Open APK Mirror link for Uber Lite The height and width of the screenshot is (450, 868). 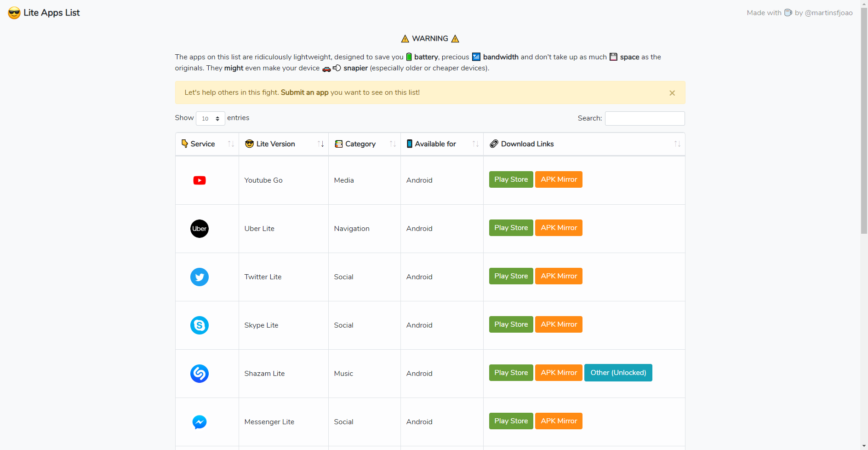click(x=559, y=228)
